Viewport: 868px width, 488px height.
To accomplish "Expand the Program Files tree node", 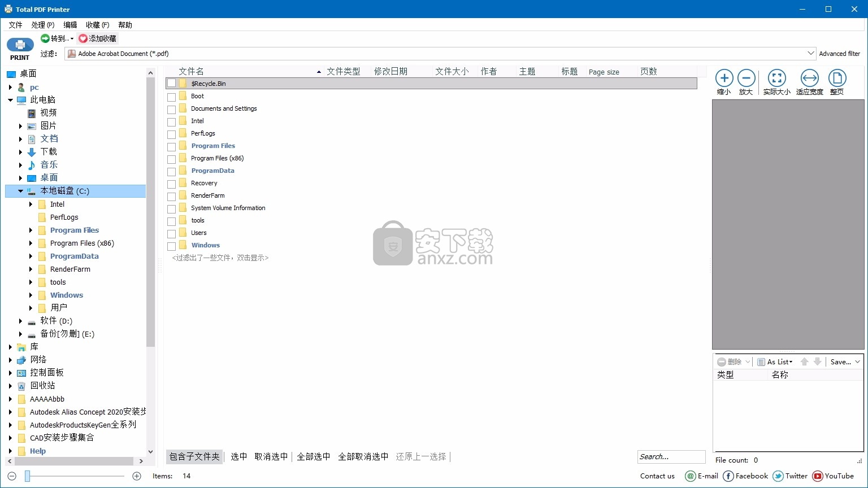I will (31, 230).
